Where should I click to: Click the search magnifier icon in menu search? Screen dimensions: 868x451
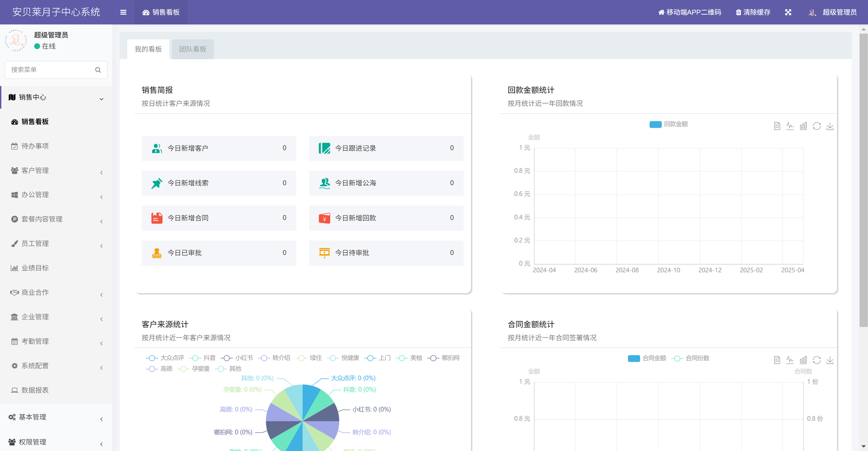coord(98,70)
